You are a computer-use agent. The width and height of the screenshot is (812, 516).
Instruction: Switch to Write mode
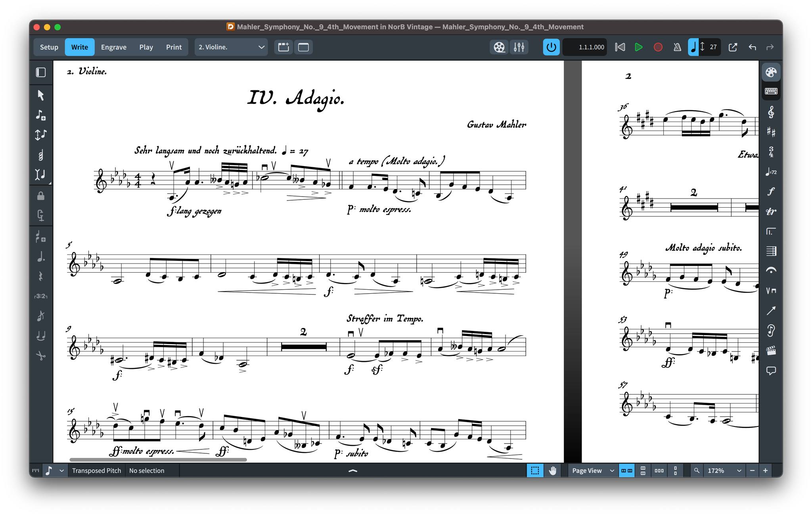[x=80, y=47]
